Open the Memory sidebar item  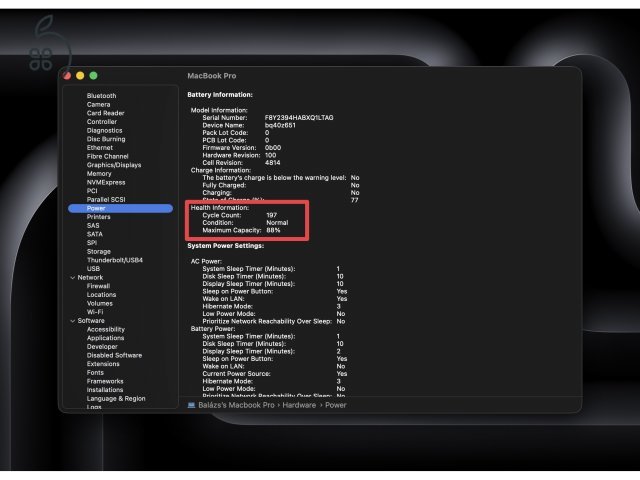[x=99, y=173]
